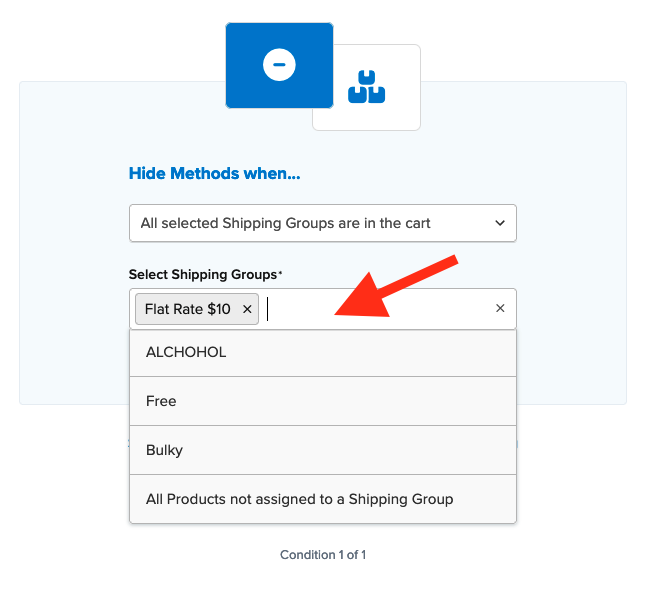Click the shipping boxes icon

coord(366,87)
